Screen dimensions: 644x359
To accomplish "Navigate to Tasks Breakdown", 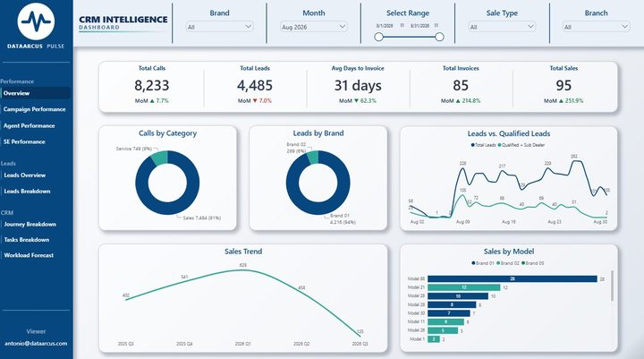I will pos(27,239).
